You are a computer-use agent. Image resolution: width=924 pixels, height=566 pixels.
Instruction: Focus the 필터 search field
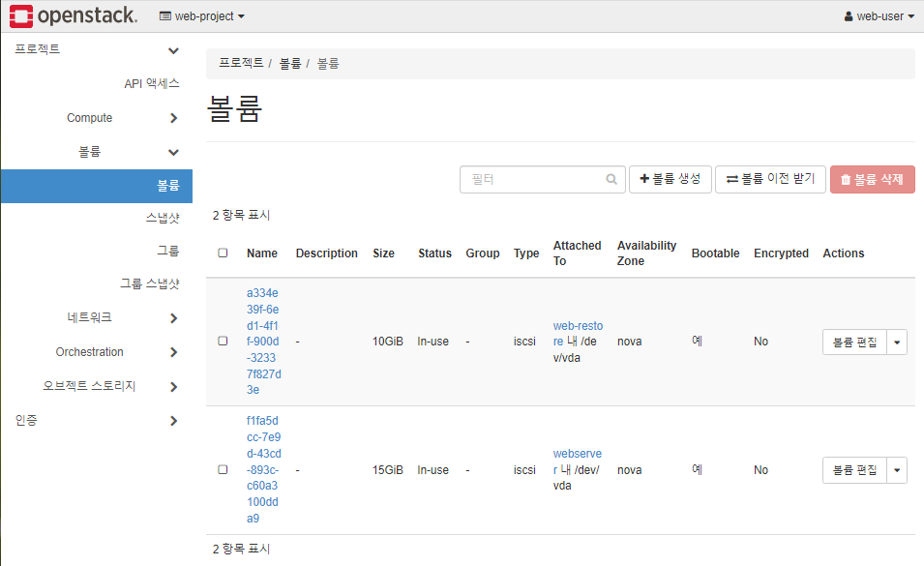point(542,180)
